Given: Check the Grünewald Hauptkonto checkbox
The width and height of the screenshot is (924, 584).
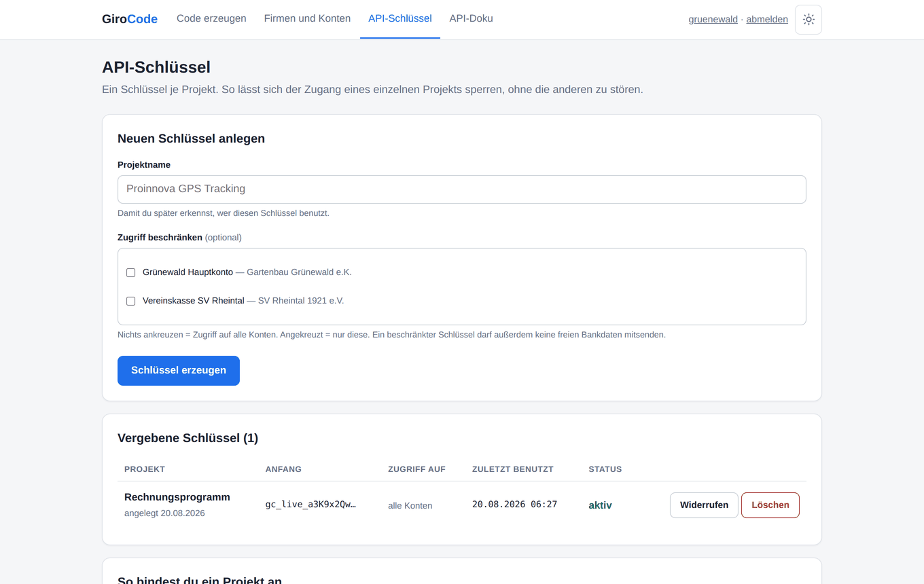Looking at the screenshot, I should tap(131, 272).
